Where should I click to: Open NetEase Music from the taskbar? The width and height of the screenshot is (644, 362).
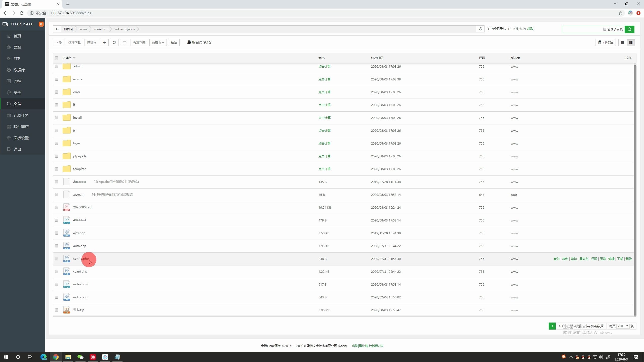[x=93, y=357]
